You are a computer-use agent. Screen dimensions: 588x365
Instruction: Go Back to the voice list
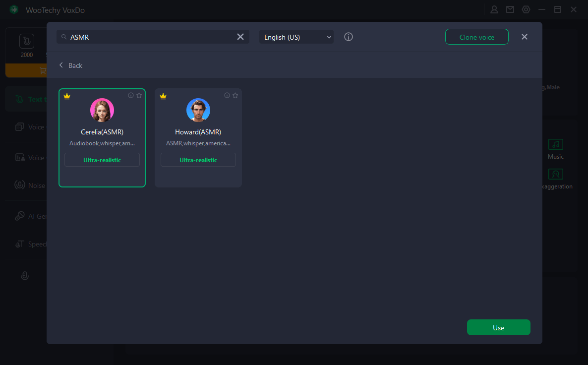click(70, 65)
